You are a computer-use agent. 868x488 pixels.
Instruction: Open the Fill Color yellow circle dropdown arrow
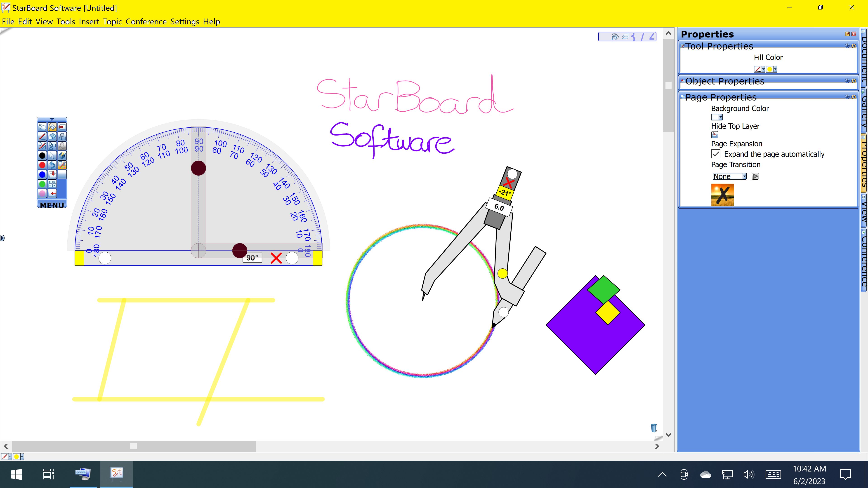(775, 69)
